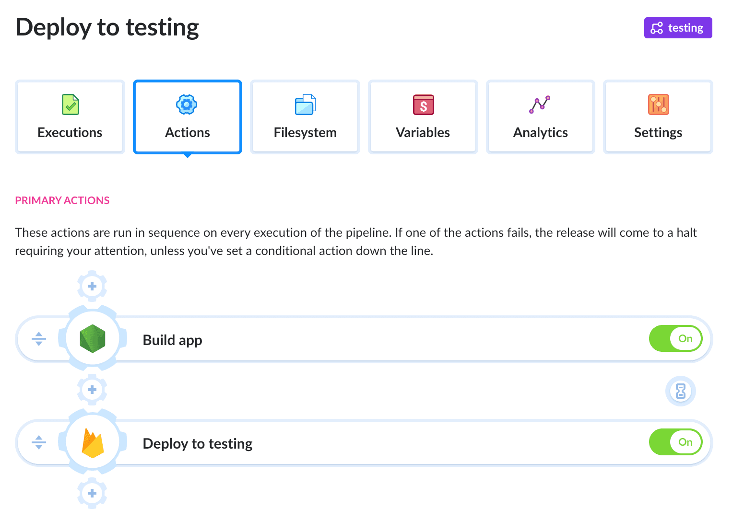Screen dimensions: 756x532
Task: Disable the Deploy to testing action toggle
Action: click(675, 442)
